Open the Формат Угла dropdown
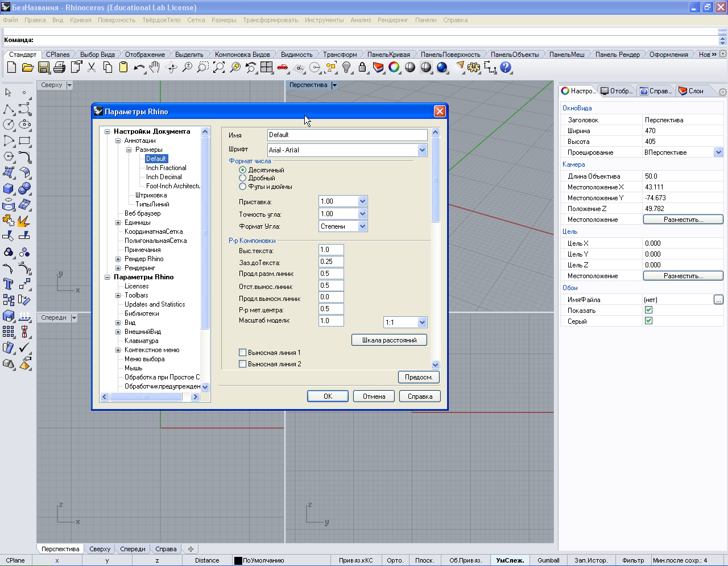The width and height of the screenshot is (728, 566). coord(362,226)
